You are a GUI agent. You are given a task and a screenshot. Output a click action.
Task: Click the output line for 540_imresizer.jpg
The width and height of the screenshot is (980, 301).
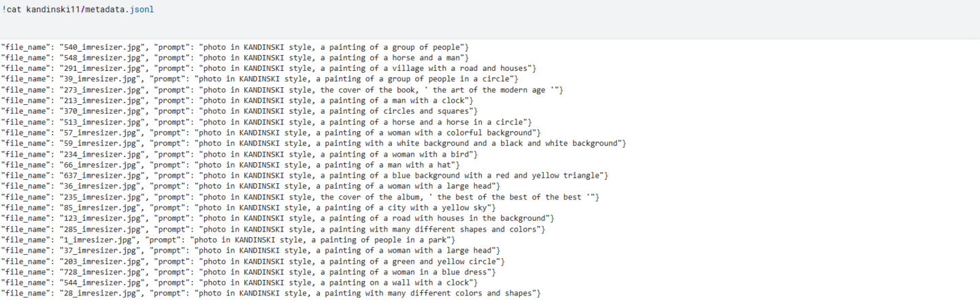235,47
